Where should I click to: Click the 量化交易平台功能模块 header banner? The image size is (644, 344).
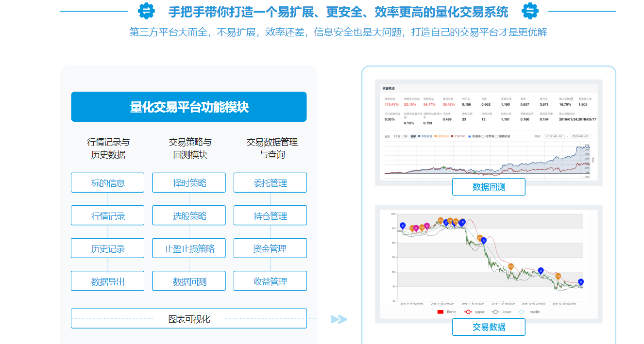tap(189, 107)
